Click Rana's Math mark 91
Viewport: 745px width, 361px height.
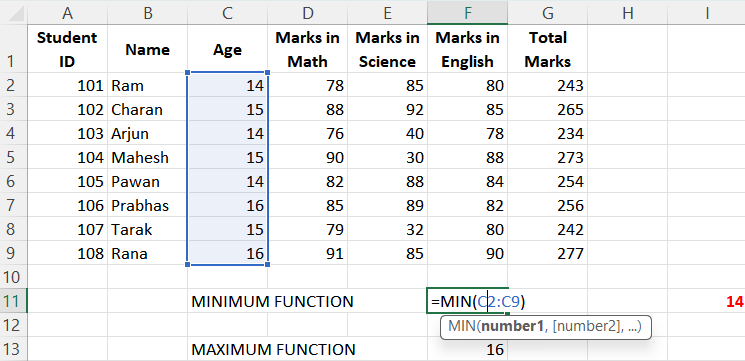pos(307,253)
